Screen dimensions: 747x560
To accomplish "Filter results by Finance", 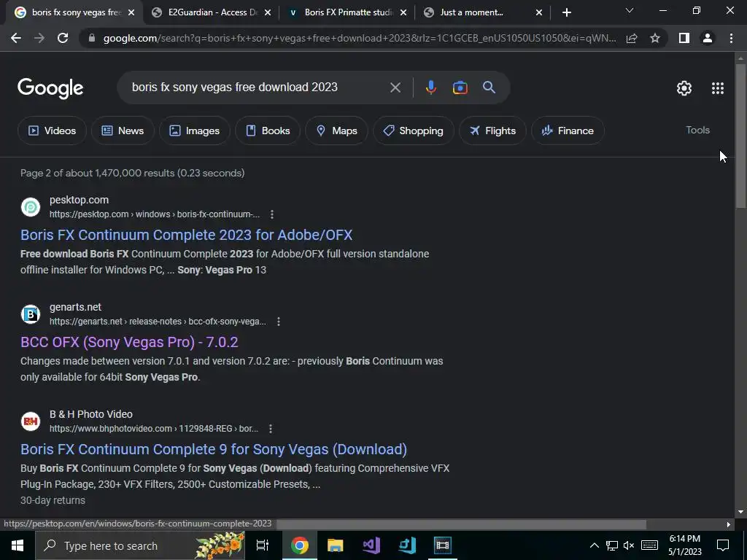I will [x=568, y=131].
